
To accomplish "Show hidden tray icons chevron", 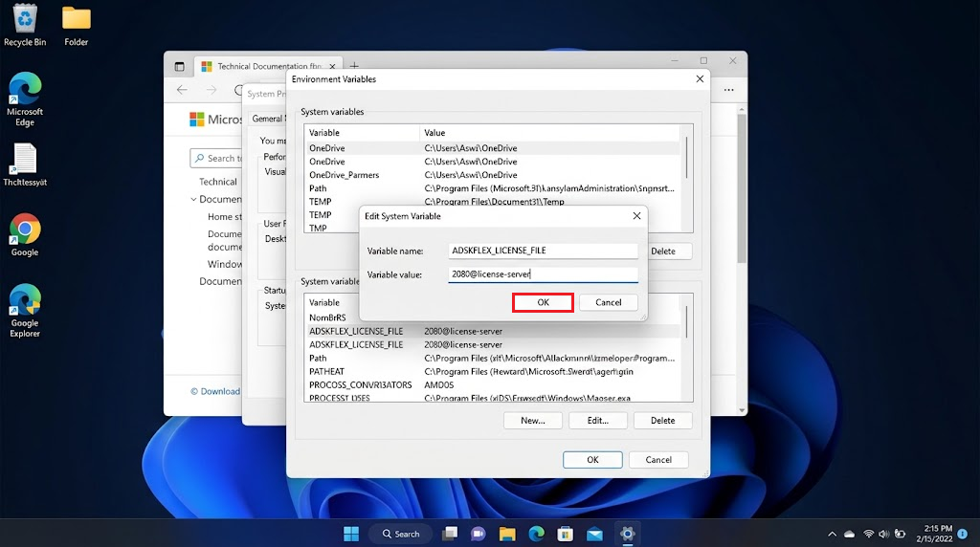I will click(x=832, y=534).
